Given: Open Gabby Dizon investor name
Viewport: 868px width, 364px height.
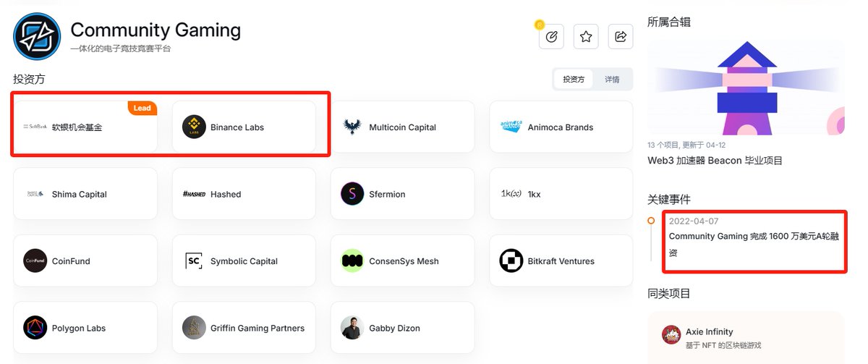Looking at the screenshot, I should pyautogui.click(x=394, y=328).
